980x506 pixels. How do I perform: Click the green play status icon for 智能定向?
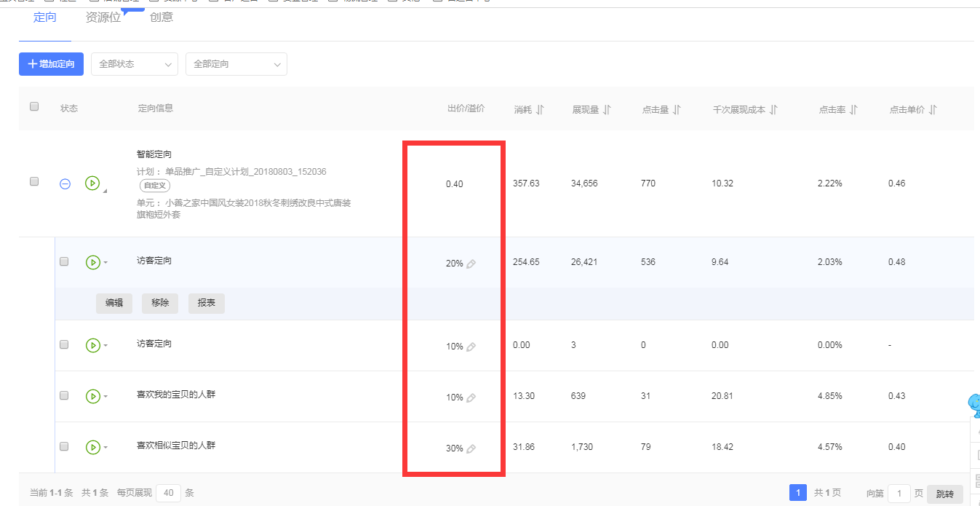click(92, 183)
